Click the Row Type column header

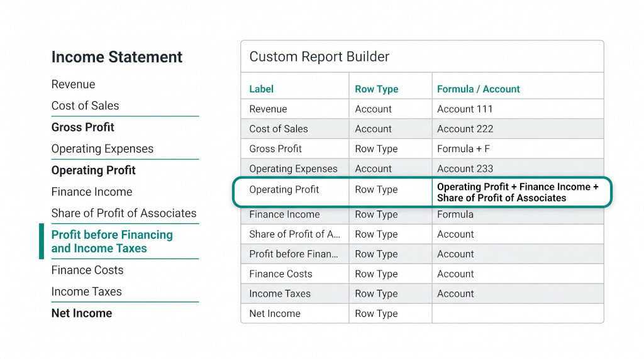(376, 89)
